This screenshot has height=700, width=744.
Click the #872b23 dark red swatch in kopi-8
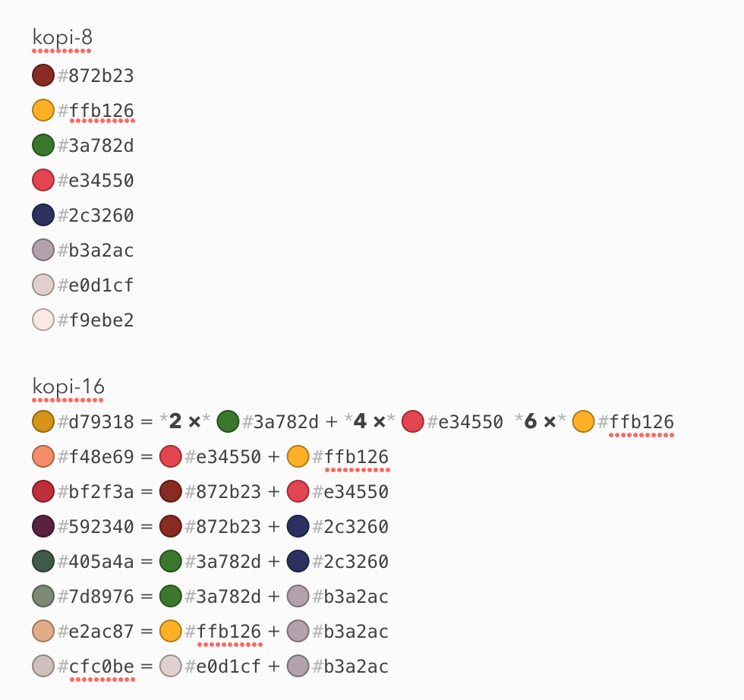(x=43, y=75)
